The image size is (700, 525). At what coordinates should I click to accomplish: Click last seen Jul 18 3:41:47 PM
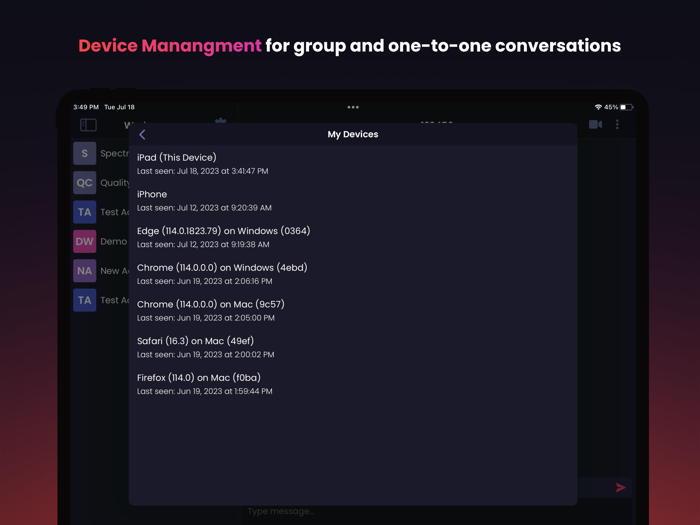[203, 171]
